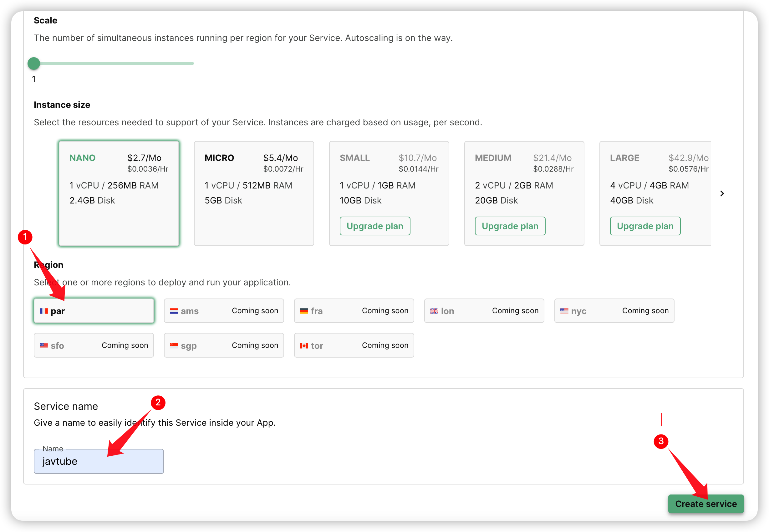Click Upgrade plan under SMALL instance
Screen dimensions: 769x532
[375, 226]
